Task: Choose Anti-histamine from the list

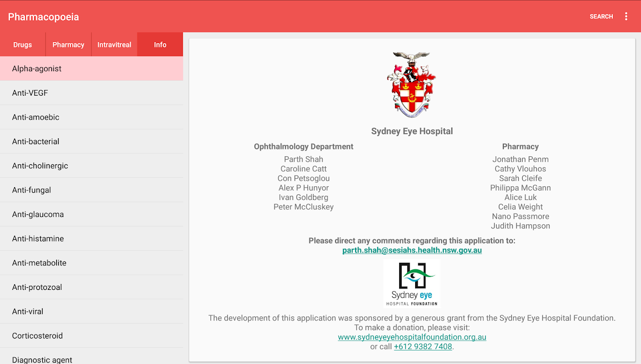Action: click(x=91, y=239)
